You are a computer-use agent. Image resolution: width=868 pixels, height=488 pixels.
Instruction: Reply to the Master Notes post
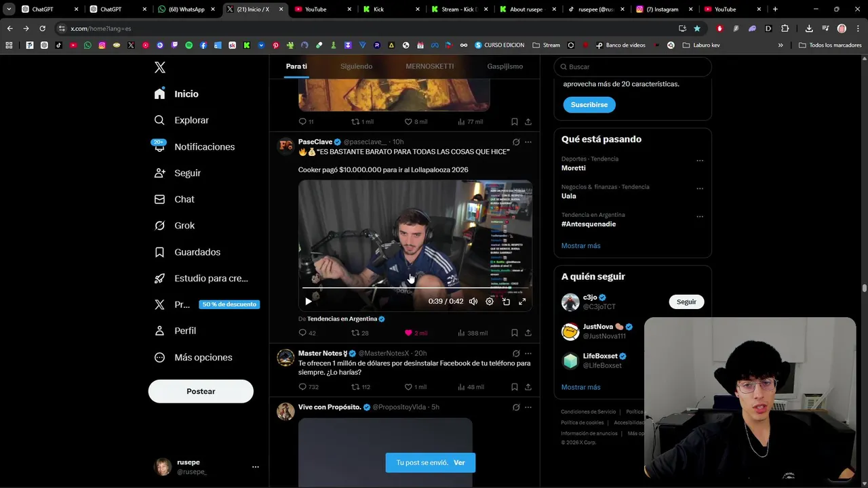[x=309, y=387]
